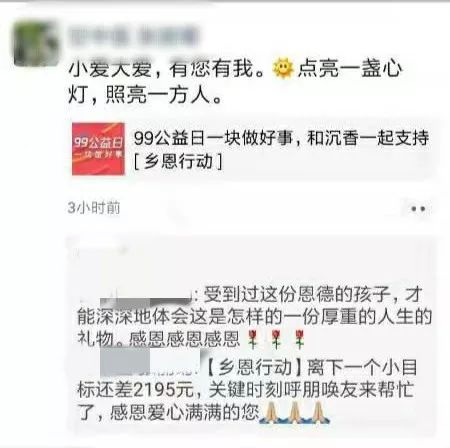The height and width of the screenshot is (448, 450).
Task: Tap the first rose emoji in comment
Action: (x=253, y=339)
